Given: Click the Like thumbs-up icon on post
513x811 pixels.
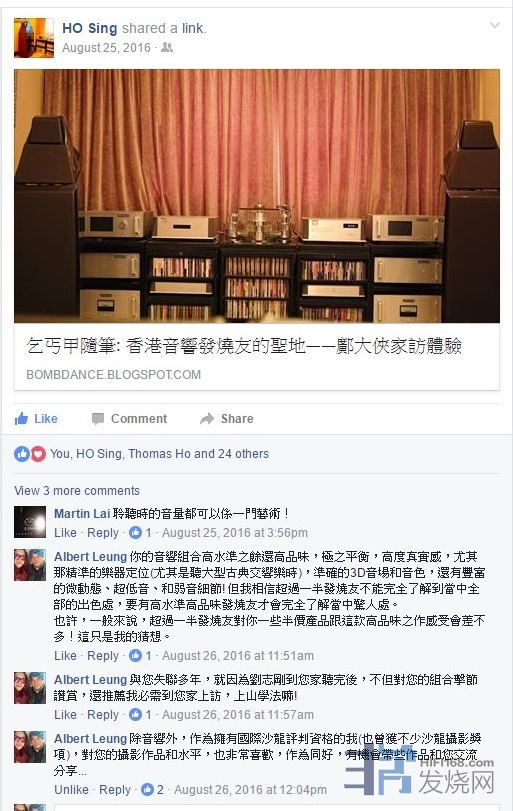Looking at the screenshot, I should [21, 418].
